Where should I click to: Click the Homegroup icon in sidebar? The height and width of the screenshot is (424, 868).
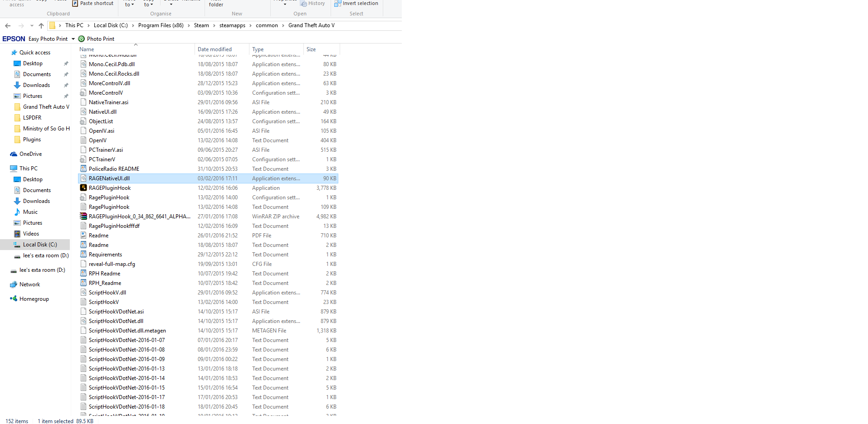point(14,299)
